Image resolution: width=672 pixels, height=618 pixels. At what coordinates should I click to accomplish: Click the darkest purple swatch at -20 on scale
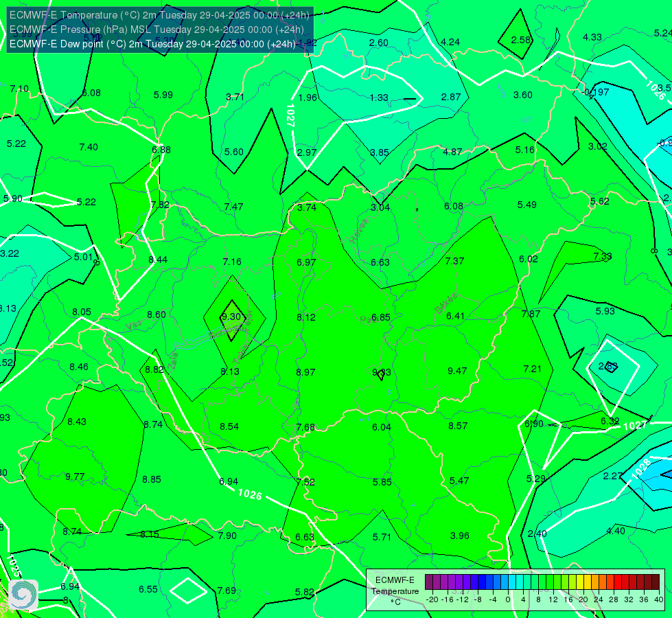pos(429,582)
